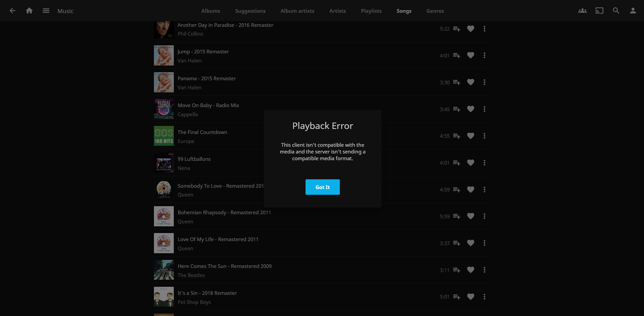This screenshot has height=316, width=644.
Task: Open more options for Panama - 2015 Remaster
Action: (484, 82)
